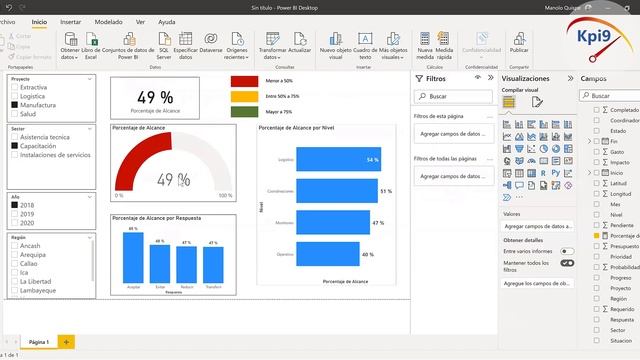
Task: Collapse the Filtros pane
Action: click(x=491, y=78)
